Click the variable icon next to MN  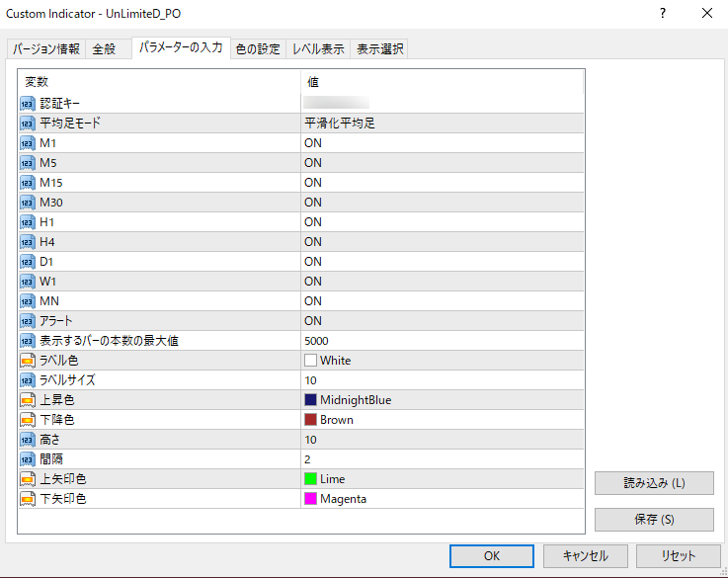pyautogui.click(x=28, y=300)
